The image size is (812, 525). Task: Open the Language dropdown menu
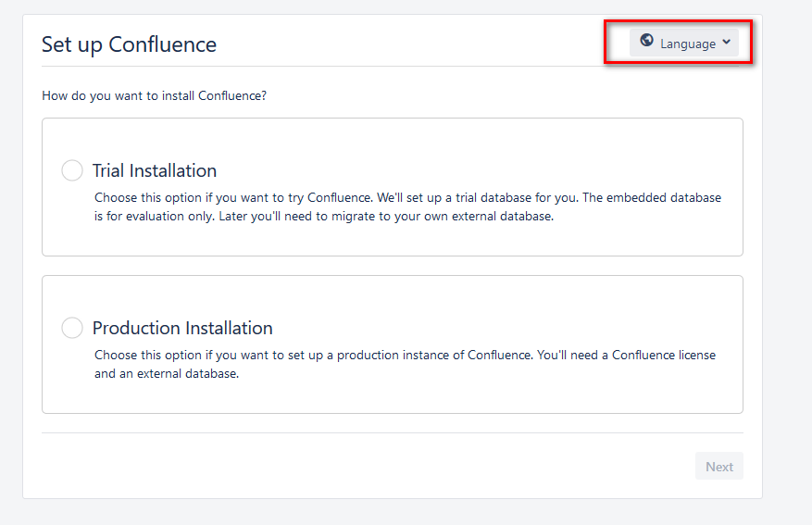pos(683,43)
